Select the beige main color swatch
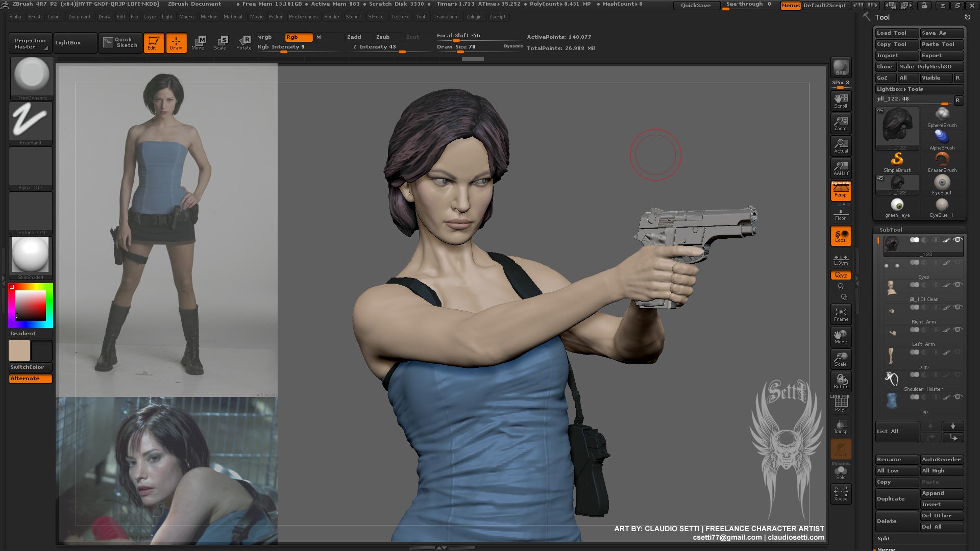The height and width of the screenshot is (551, 980). tap(19, 351)
